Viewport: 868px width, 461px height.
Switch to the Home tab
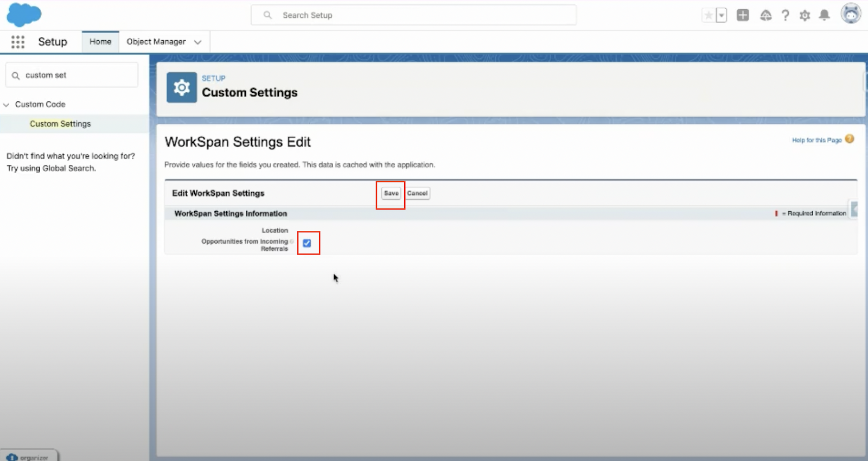100,42
